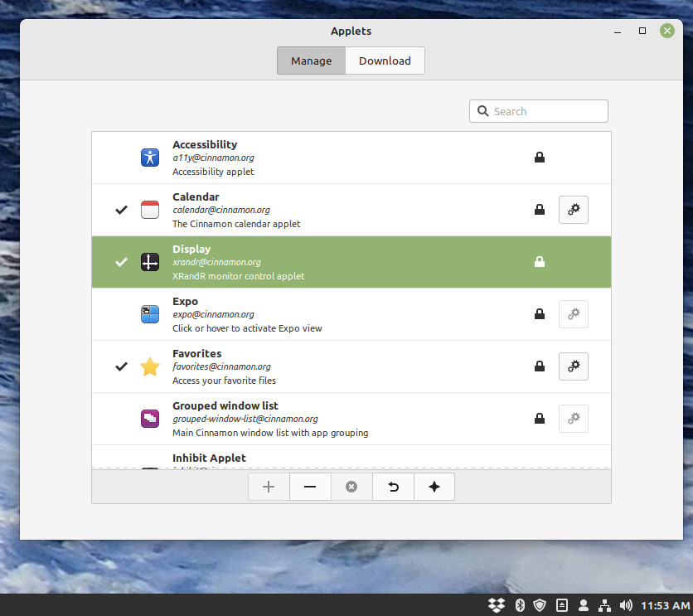
Task: Restore applets to default with undo button
Action: (x=393, y=487)
